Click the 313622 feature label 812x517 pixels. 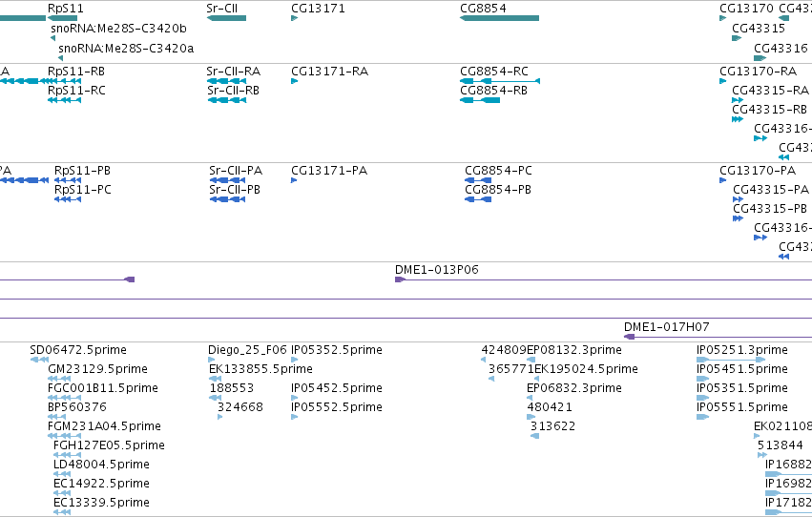[553, 426]
